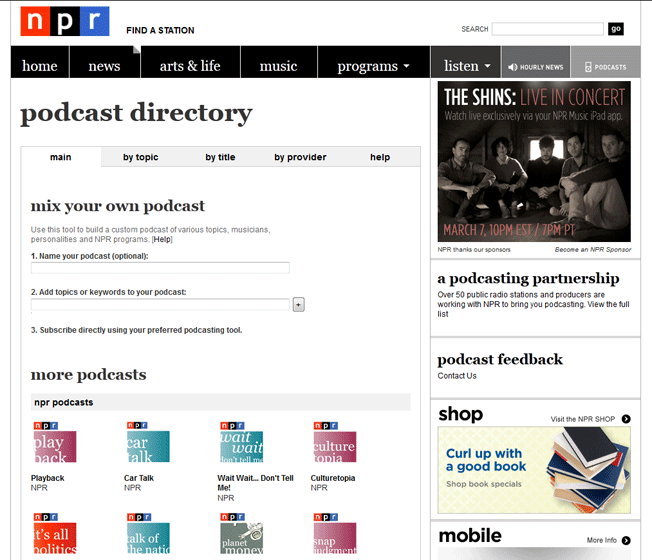Click the plus button to add a topic
The image size is (652, 560).
point(299,304)
